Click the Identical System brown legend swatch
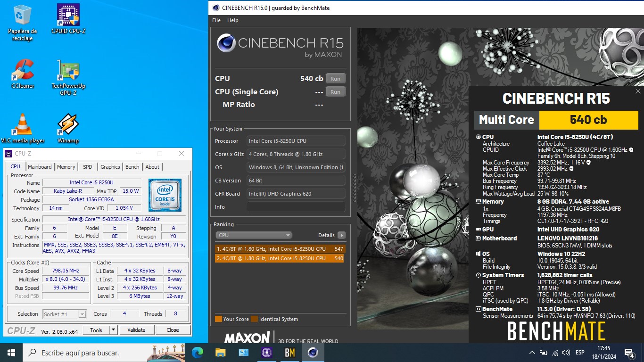 point(255,319)
